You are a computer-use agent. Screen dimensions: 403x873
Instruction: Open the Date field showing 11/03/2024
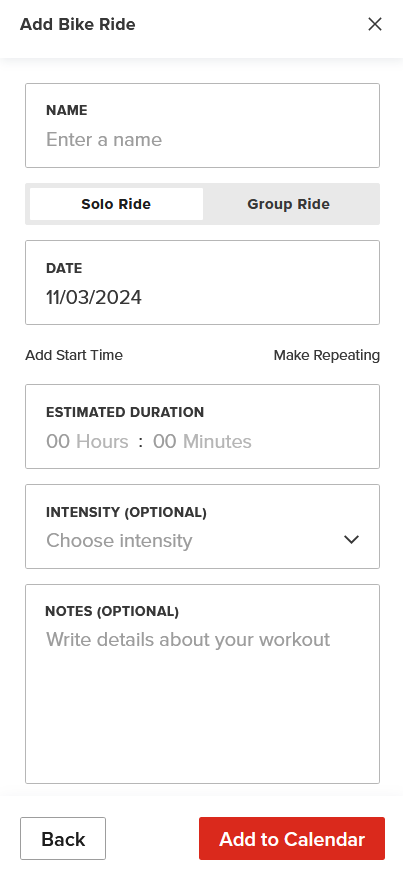[x=202, y=282]
